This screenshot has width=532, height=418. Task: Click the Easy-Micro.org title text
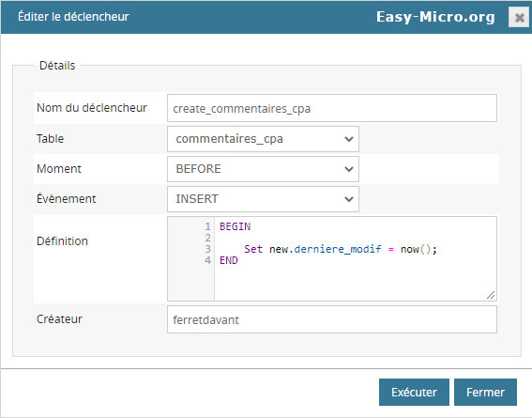coord(435,17)
